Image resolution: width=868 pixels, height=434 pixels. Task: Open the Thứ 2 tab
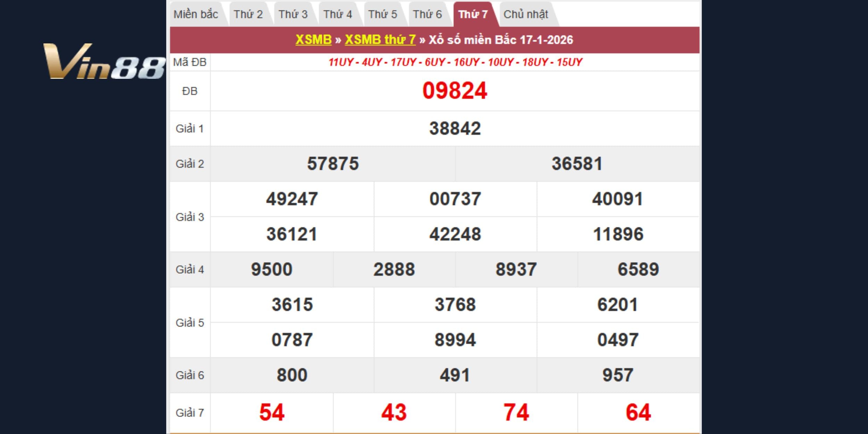(248, 15)
